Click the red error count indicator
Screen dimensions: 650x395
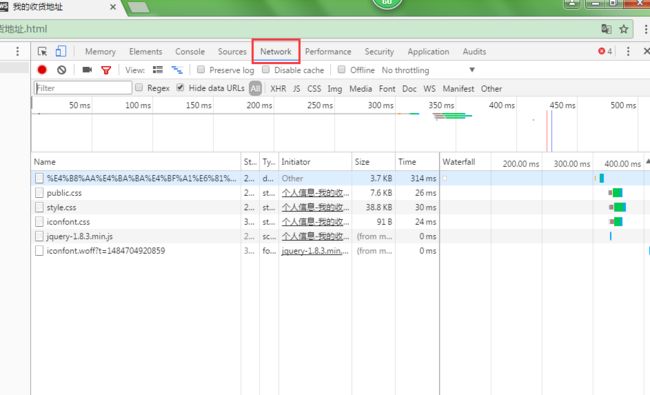pos(605,51)
